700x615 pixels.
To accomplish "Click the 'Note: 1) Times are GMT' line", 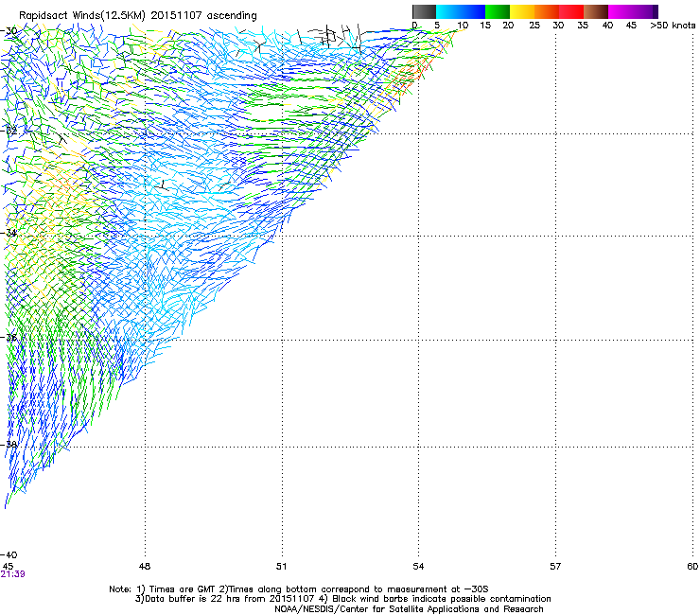I will [299, 589].
